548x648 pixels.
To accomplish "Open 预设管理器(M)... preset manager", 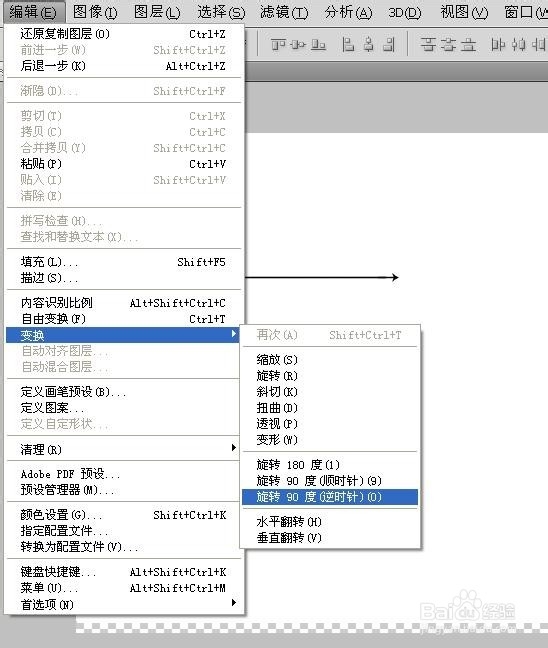I will point(123,490).
